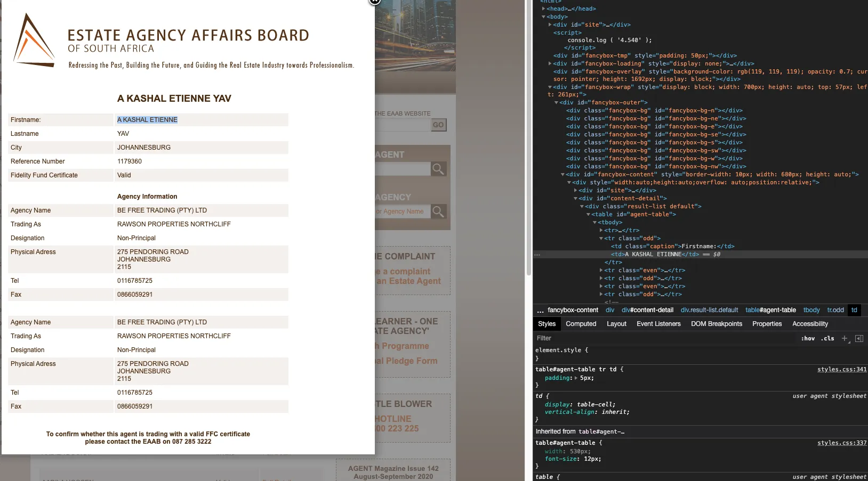This screenshot has width=868, height=481.
Task: Open the styles.css:341 source link
Action: [x=842, y=369]
